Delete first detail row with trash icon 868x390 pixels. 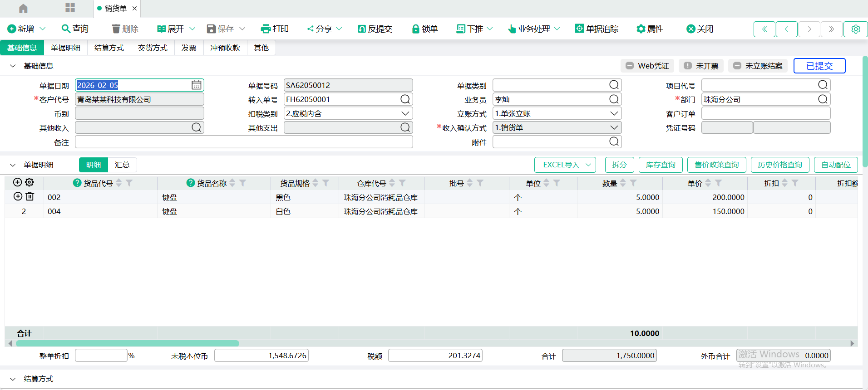(x=30, y=197)
